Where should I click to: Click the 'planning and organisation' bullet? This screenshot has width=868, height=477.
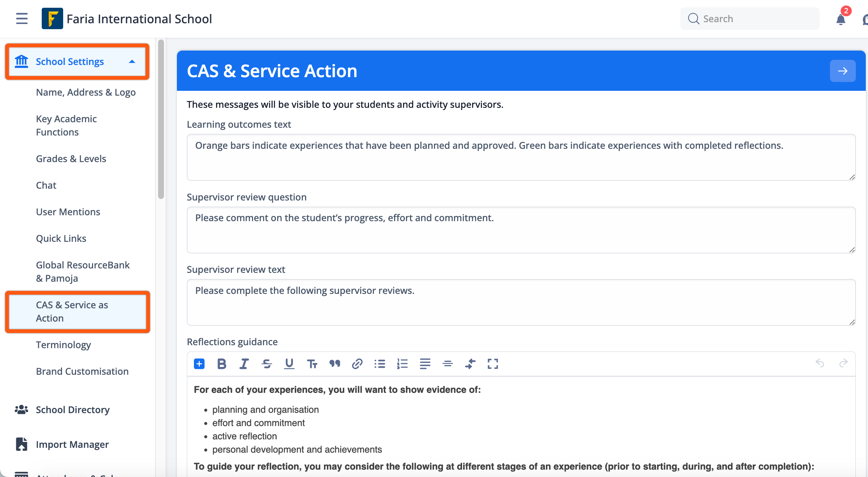pos(266,410)
